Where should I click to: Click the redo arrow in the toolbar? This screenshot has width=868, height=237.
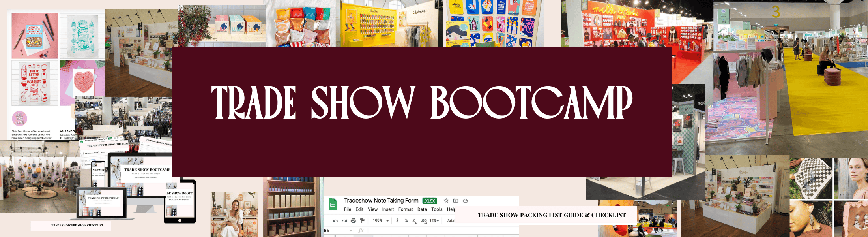click(x=344, y=221)
